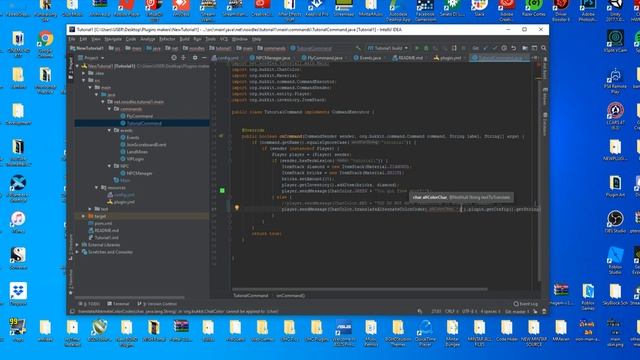This screenshot has height=360, width=640.
Task: Open the Help menu
Action: (256, 39)
